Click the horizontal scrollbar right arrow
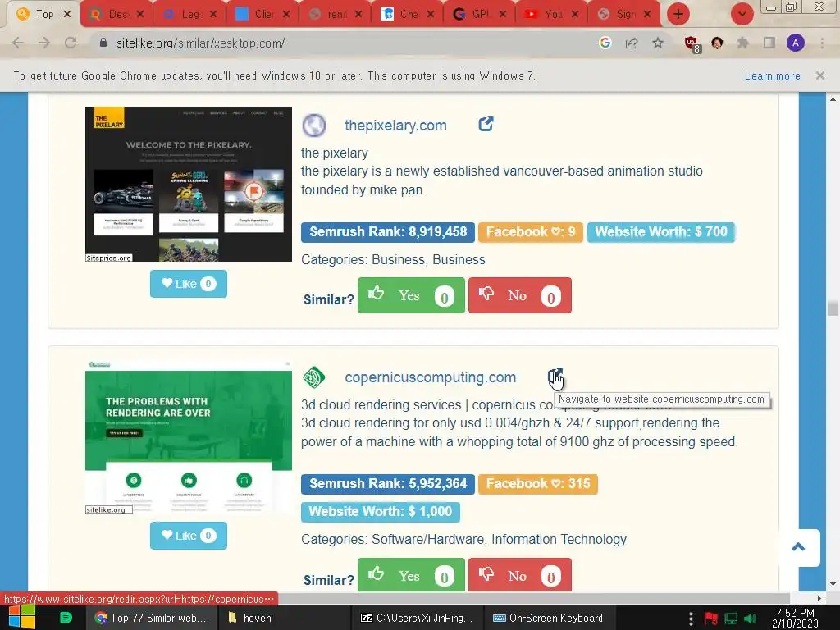The width and height of the screenshot is (840, 630). click(x=819, y=598)
